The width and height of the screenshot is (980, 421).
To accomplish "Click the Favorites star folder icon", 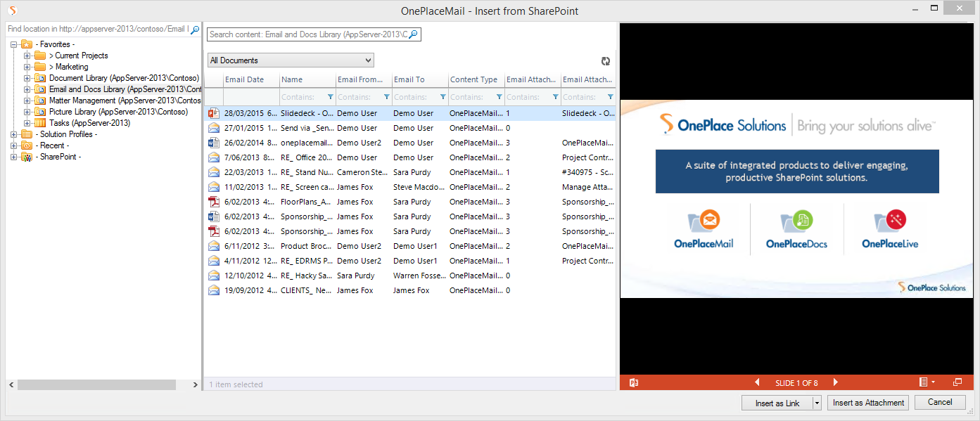I will 27,44.
